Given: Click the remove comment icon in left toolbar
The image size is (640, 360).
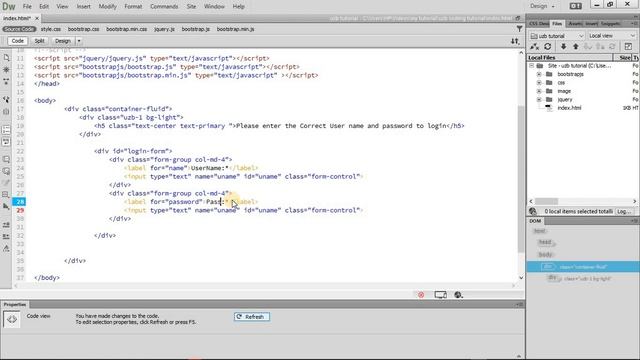Looking at the screenshot, I should point(6,171).
